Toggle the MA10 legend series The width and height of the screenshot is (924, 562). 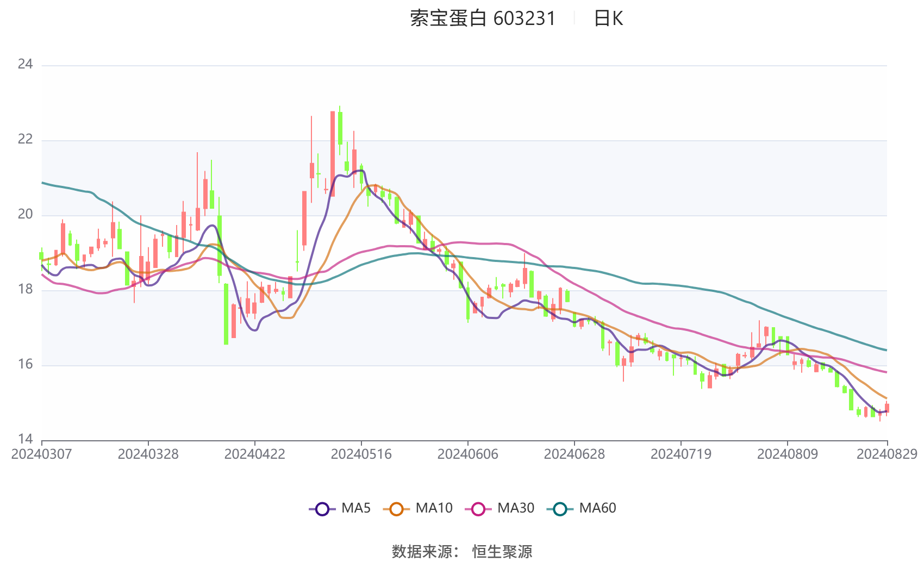(417, 509)
